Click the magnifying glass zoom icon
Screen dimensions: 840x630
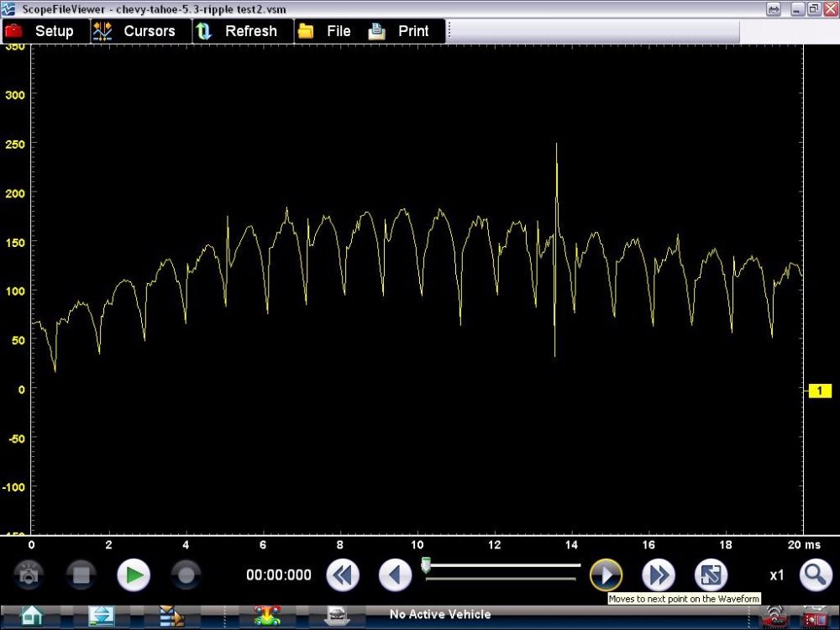tap(815, 575)
